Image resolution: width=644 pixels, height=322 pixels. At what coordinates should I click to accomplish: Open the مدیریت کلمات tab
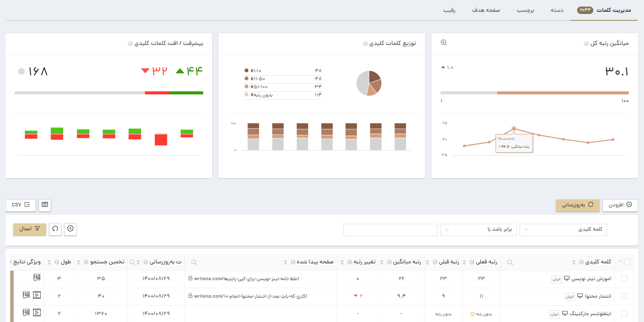point(604,10)
